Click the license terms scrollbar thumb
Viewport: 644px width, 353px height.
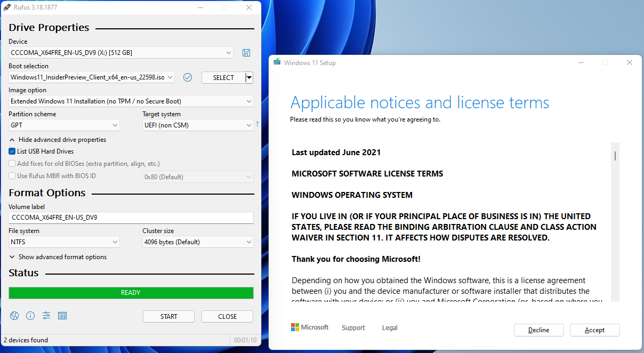615,156
